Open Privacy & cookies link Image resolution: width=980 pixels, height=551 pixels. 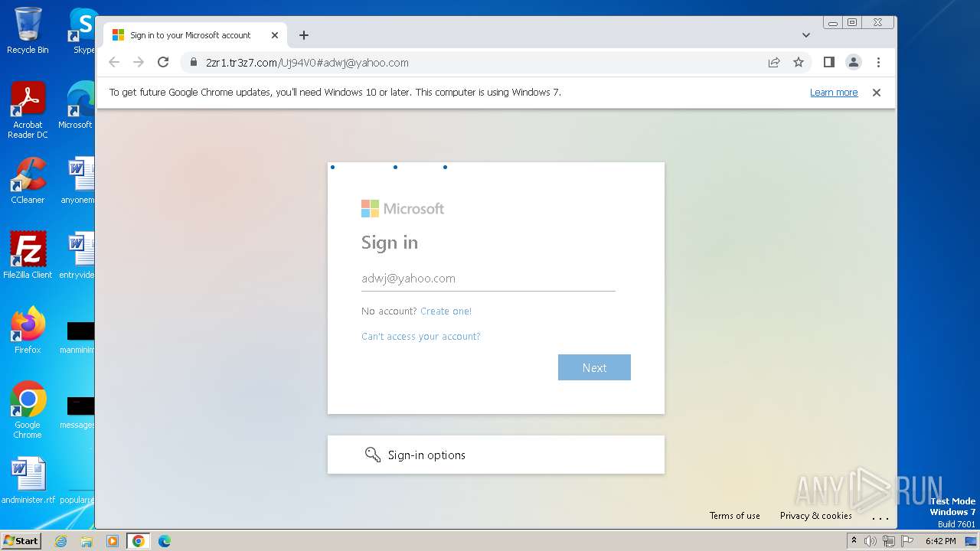(x=816, y=516)
